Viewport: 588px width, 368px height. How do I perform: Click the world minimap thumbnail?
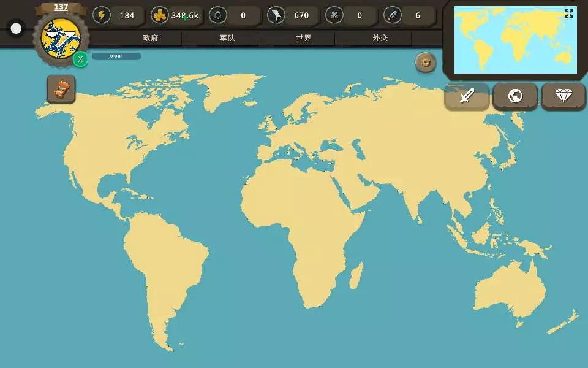(x=516, y=40)
